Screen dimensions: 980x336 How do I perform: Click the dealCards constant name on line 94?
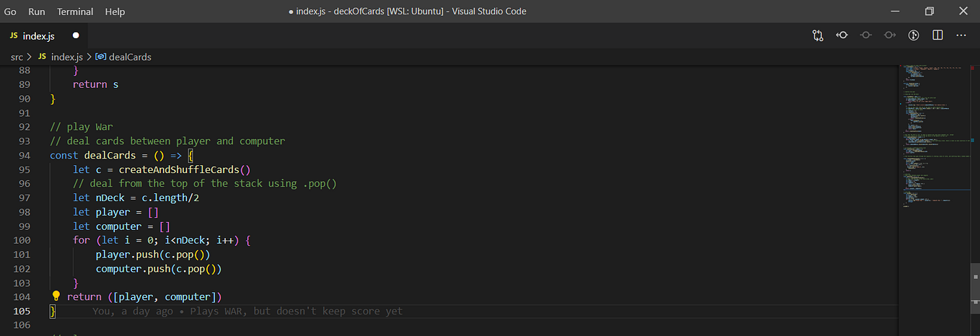point(110,155)
